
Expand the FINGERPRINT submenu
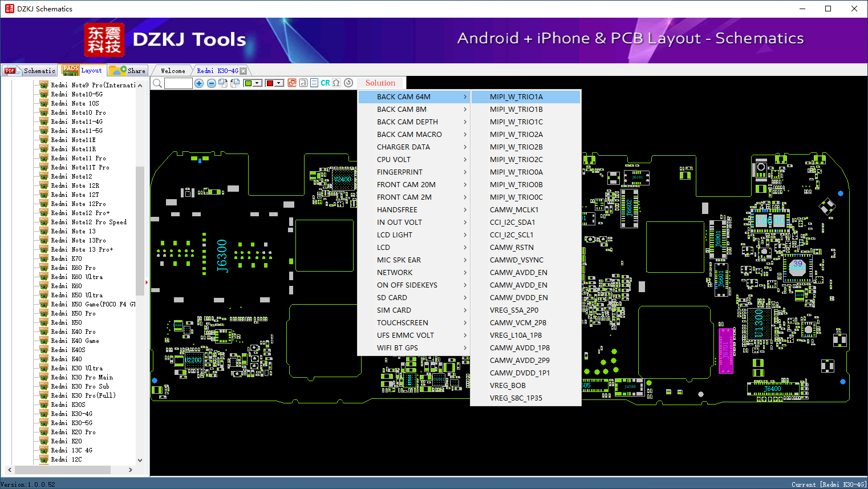point(413,172)
